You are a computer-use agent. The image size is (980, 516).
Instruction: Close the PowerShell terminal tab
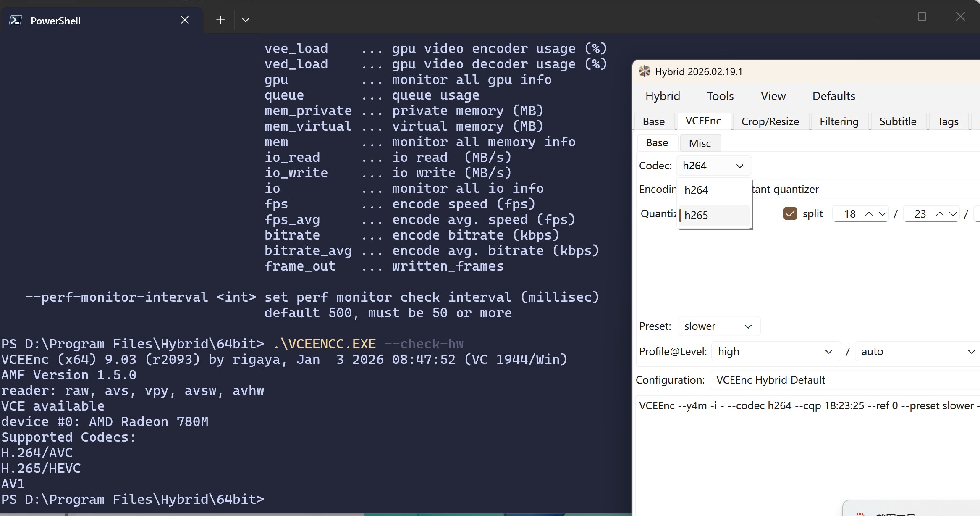point(185,20)
